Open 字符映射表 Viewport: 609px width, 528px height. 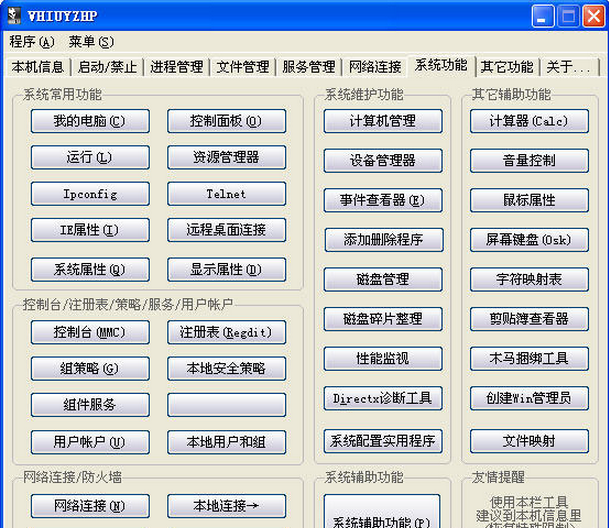pyautogui.click(x=529, y=279)
